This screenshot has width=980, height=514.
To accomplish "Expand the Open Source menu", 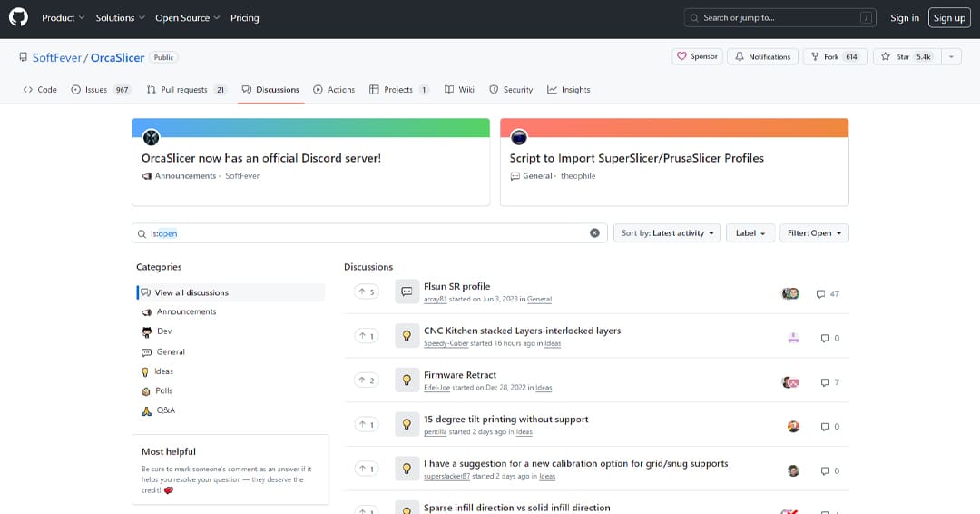I will coord(188,18).
